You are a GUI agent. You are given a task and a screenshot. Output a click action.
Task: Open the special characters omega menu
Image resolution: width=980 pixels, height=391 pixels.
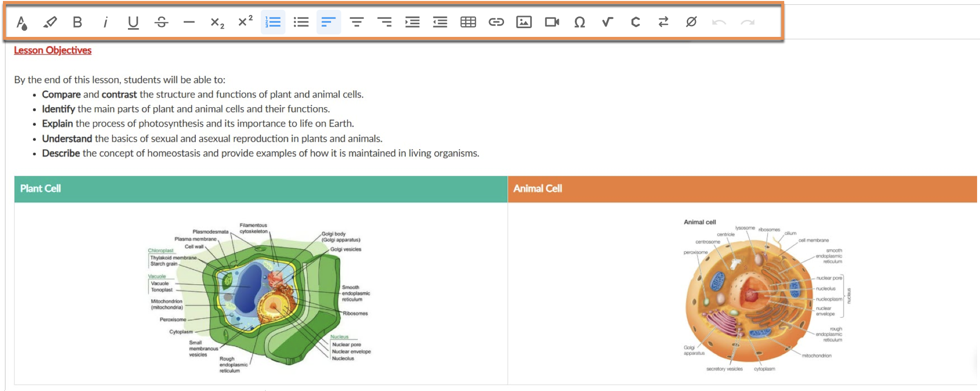point(580,22)
